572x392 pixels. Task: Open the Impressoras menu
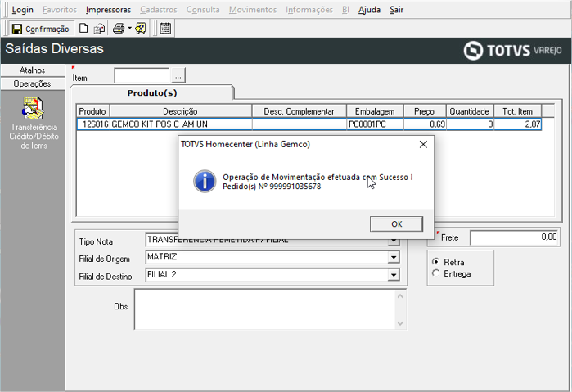pos(108,10)
